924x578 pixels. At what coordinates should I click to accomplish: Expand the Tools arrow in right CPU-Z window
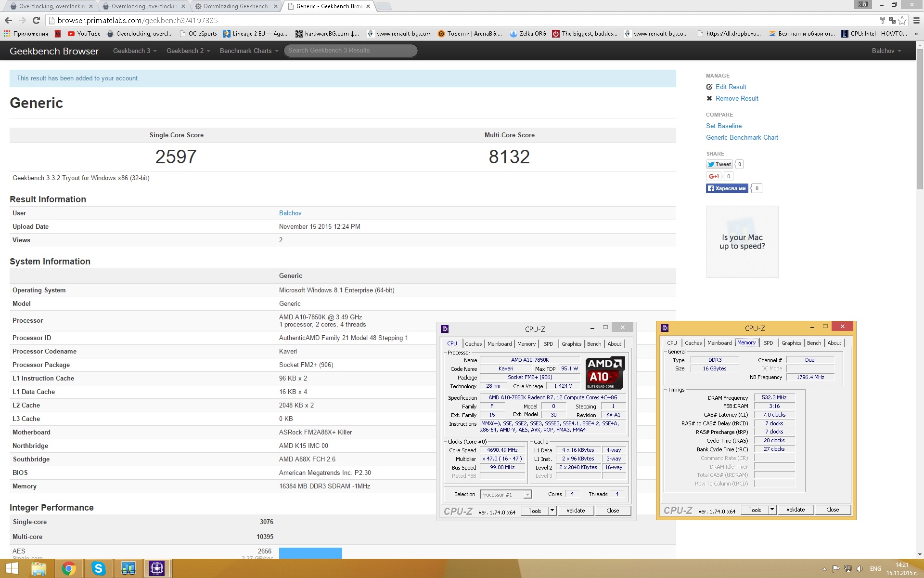772,510
